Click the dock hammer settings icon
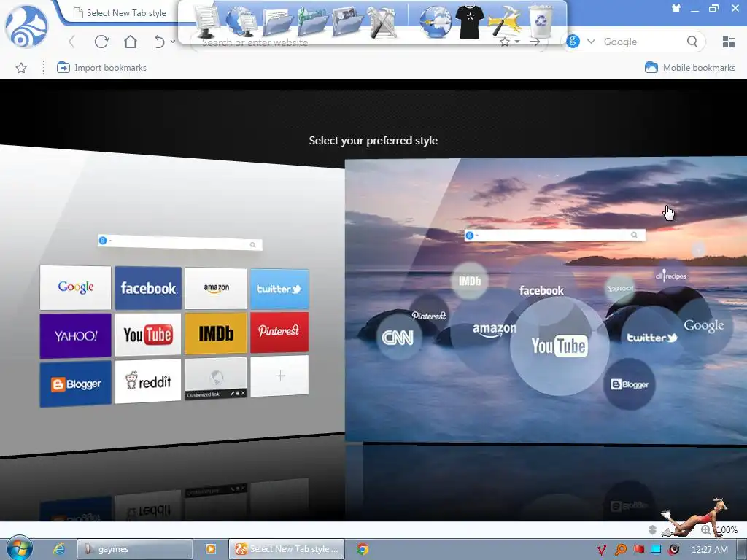The width and height of the screenshot is (747, 560). tap(505, 21)
